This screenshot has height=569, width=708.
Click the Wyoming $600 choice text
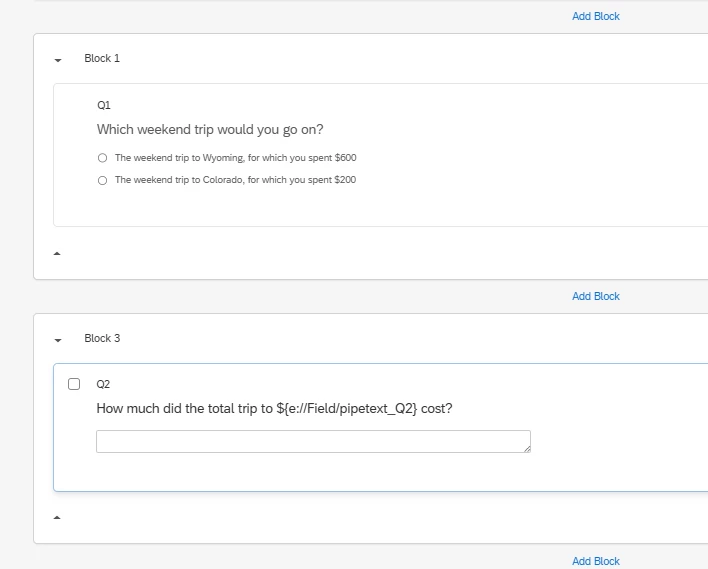[x=235, y=158]
